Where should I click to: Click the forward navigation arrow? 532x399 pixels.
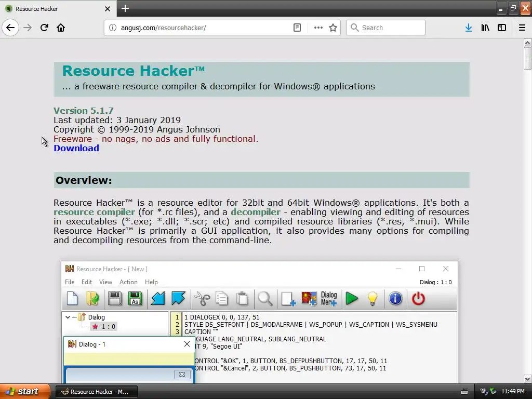[x=28, y=28]
